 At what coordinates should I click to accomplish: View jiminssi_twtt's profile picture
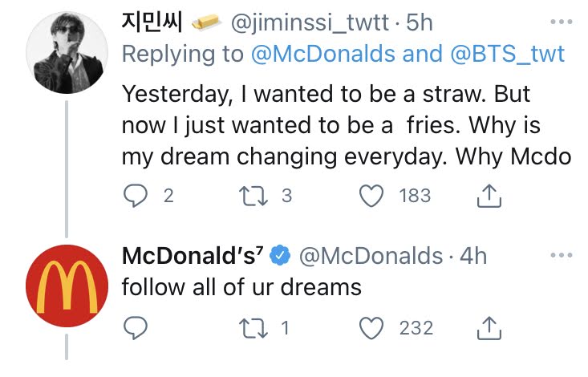tap(67, 54)
